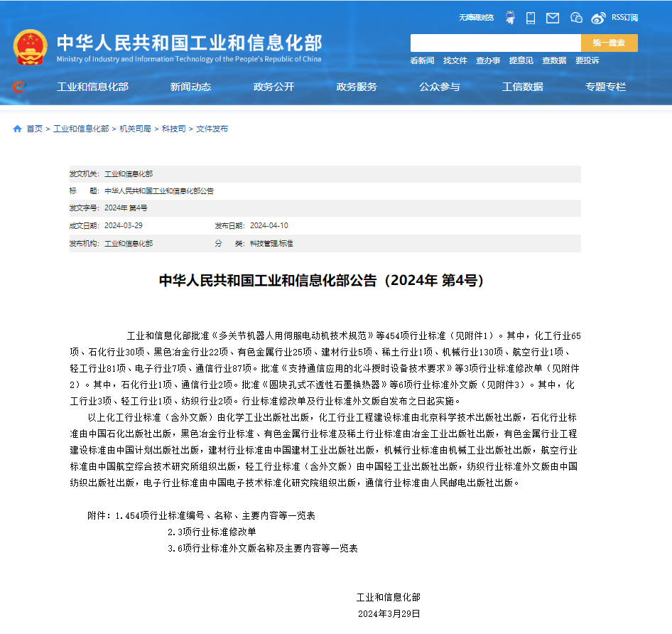Open the 政务服务 menu
This screenshot has width=672, height=634.
(357, 87)
